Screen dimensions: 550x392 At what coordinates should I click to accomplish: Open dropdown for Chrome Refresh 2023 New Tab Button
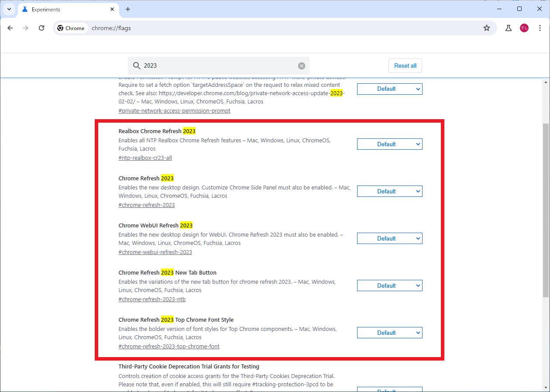point(390,285)
